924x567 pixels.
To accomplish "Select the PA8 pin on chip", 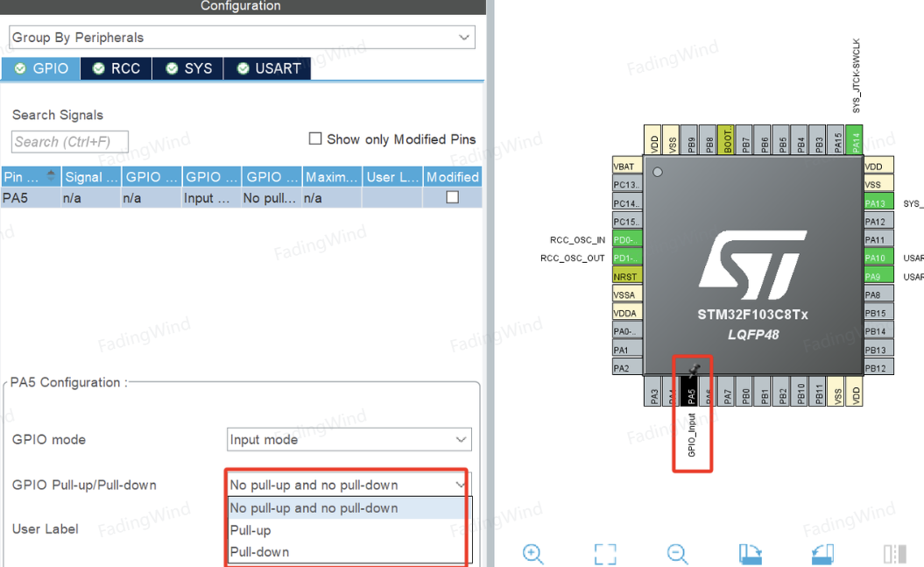I will pos(878,294).
